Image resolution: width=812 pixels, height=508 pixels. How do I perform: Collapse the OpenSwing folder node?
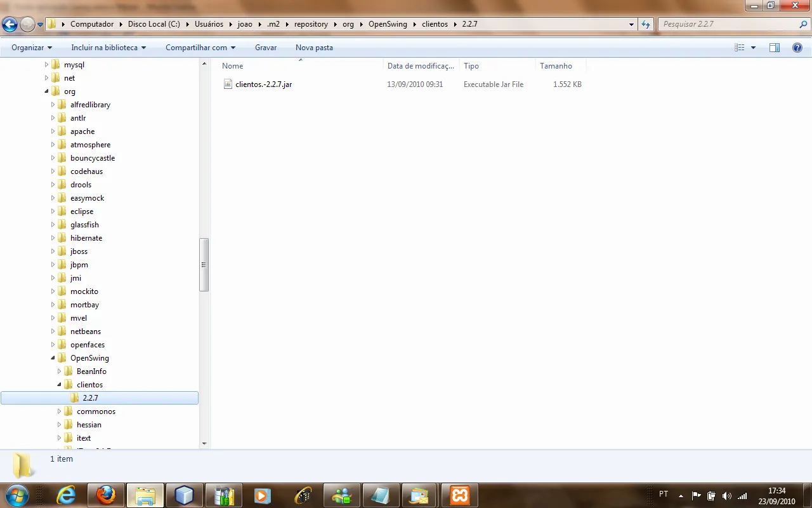pos(53,358)
